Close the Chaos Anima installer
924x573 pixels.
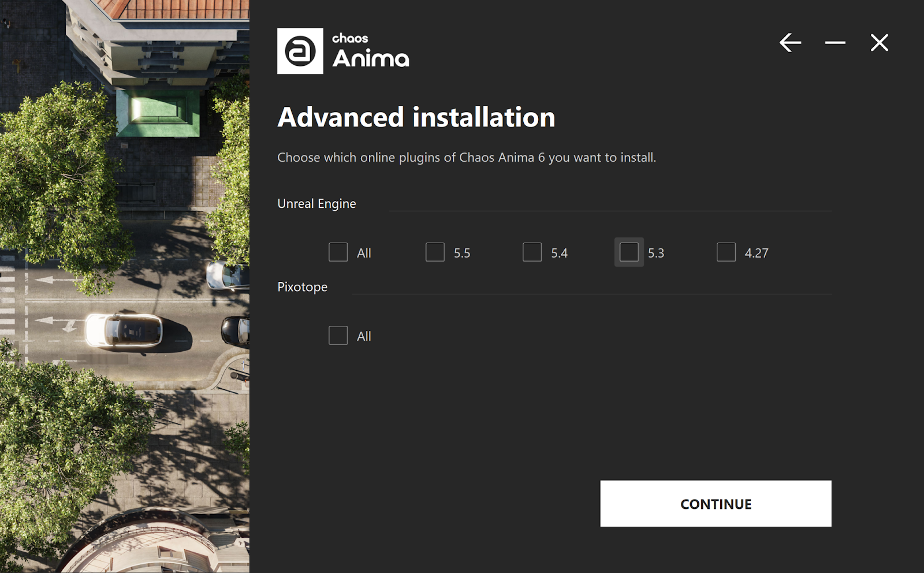point(880,42)
